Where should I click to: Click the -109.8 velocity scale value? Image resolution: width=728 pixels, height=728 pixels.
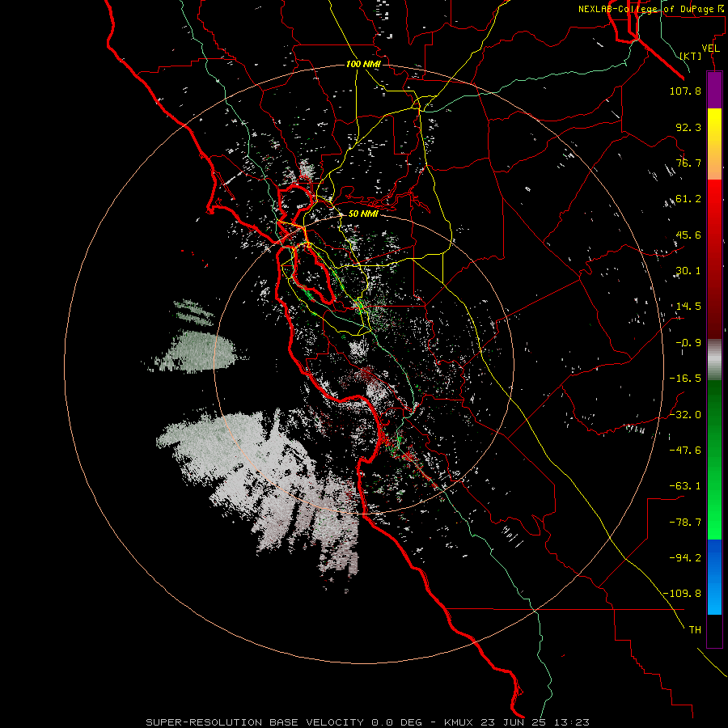(x=683, y=594)
